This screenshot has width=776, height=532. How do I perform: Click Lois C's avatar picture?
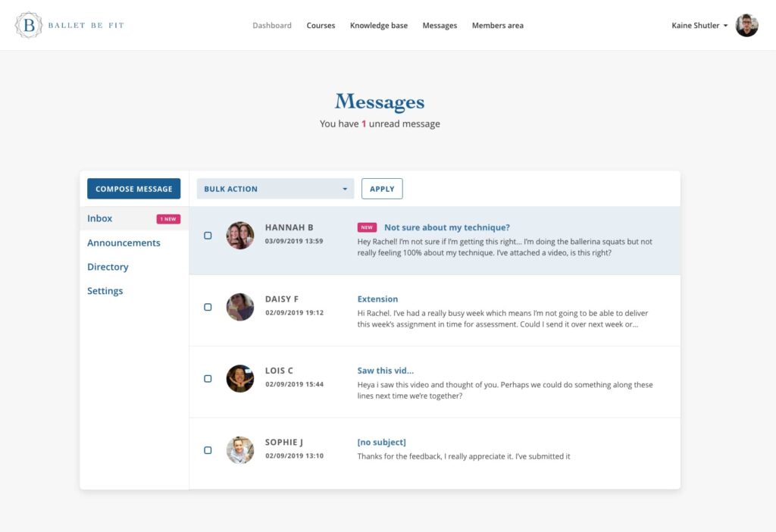point(239,378)
